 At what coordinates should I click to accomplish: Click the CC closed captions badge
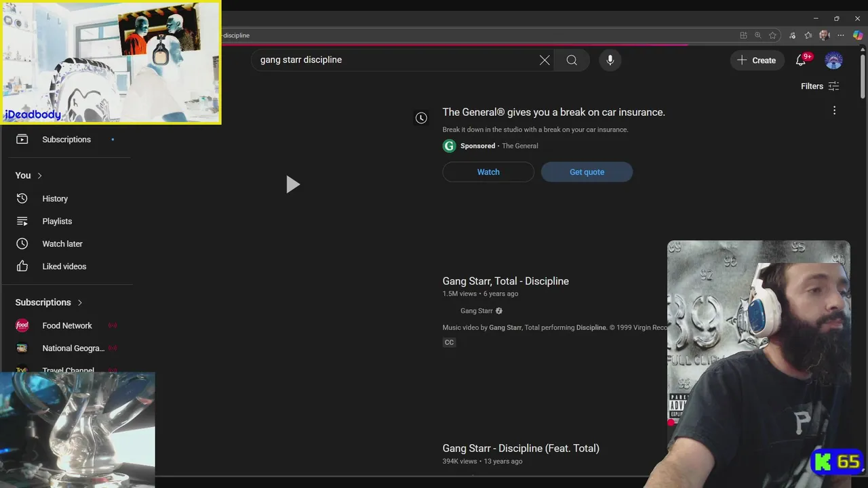(x=449, y=342)
